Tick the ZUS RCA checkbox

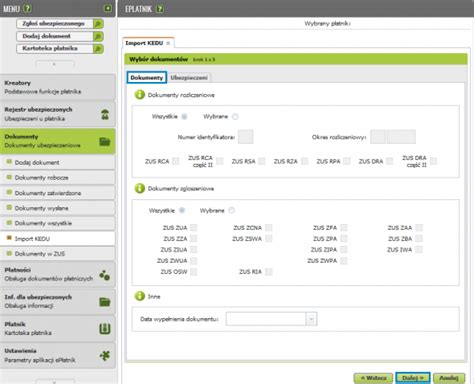click(x=176, y=161)
